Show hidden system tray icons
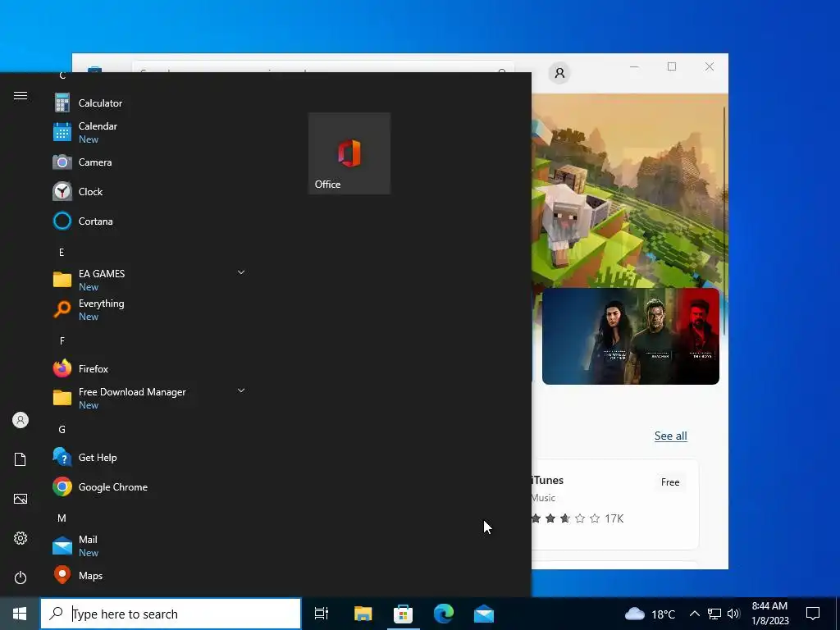This screenshot has width=840, height=630. (x=694, y=614)
